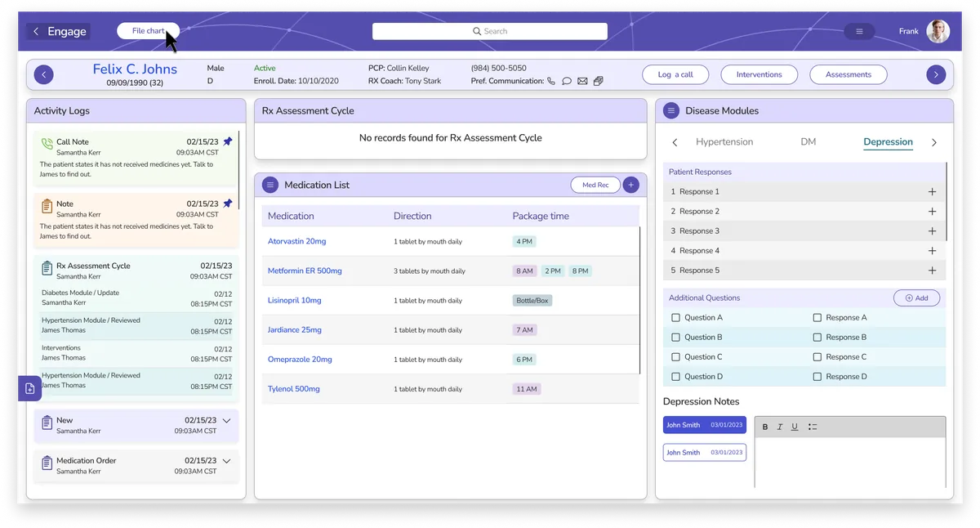The image size is (980, 528).
Task: Check the Response A checkbox
Action: click(x=817, y=317)
